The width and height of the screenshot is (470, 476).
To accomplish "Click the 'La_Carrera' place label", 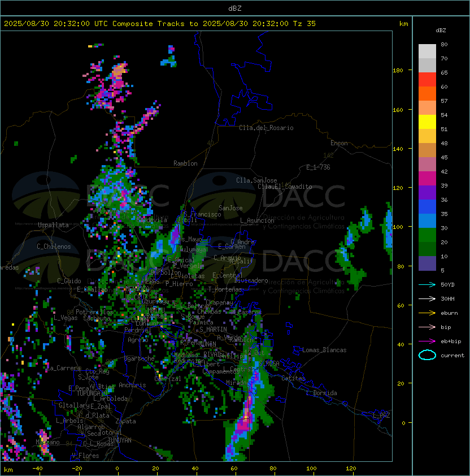I will (x=63, y=368).
